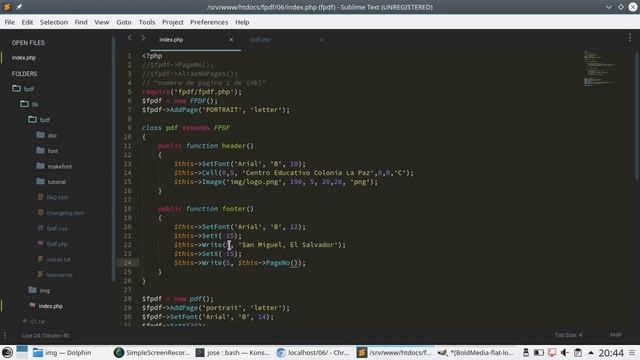Open the volume control tray icon

[565, 352]
